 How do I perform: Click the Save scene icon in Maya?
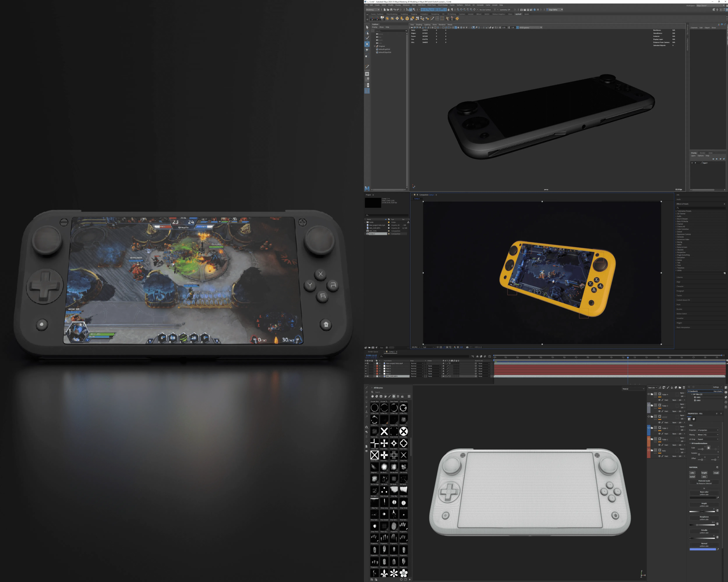coord(391,10)
